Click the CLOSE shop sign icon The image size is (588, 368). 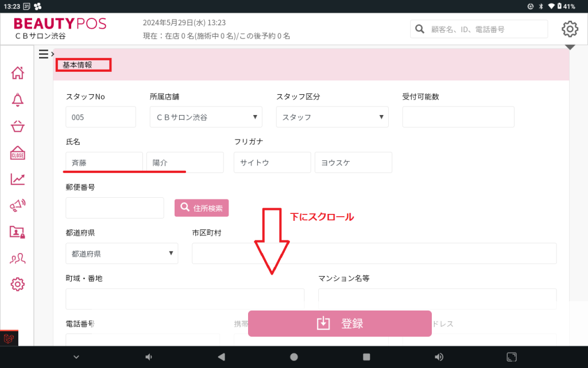[x=18, y=153]
